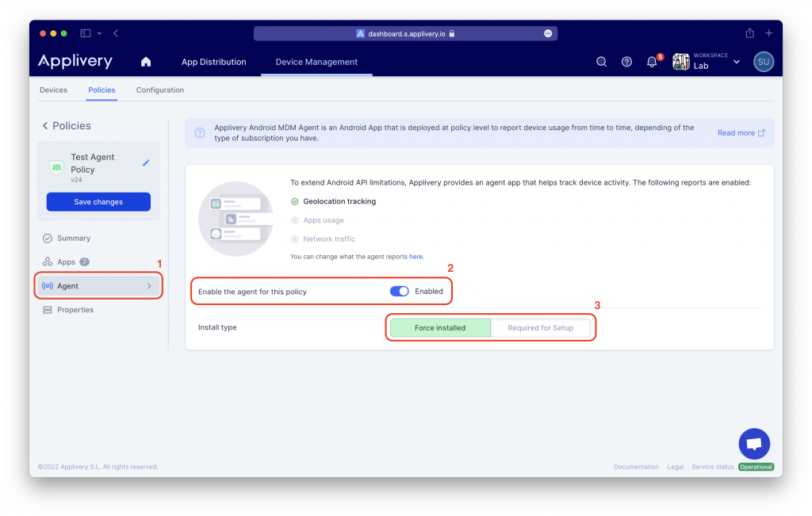Select Force installed install type
The width and height of the screenshot is (812, 516).
[x=440, y=328]
